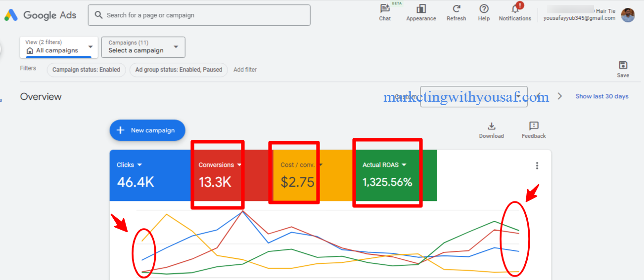Open chart card three-dot menu
Viewport: 644px width, 280px height.
point(537,166)
